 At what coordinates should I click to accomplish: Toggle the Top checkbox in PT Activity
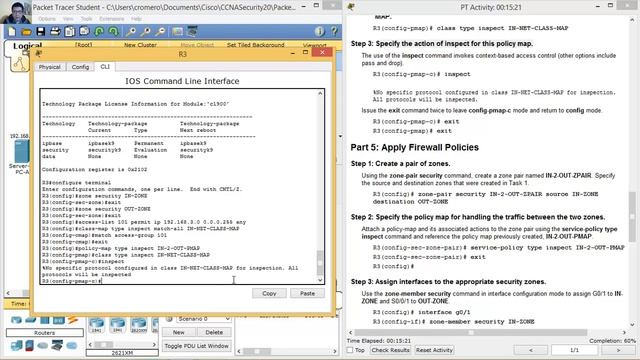[350, 350]
